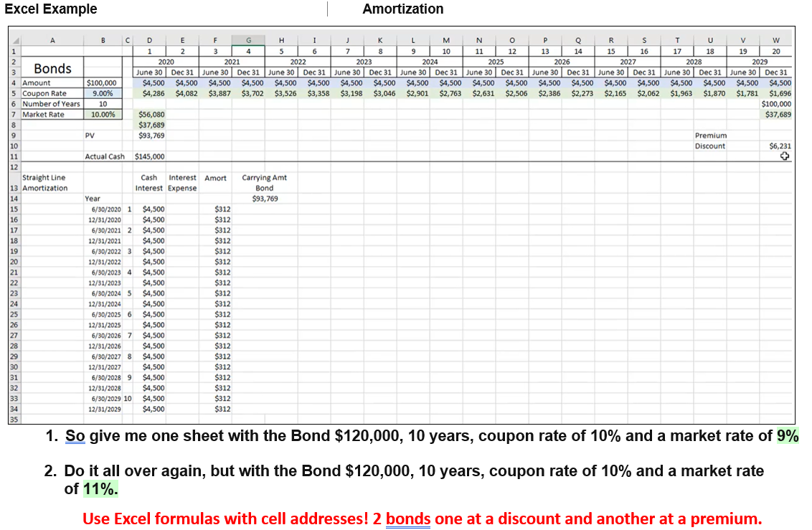Screen dimensions: 812x530
Task: Click the Number of Years label
Action: pos(51,103)
